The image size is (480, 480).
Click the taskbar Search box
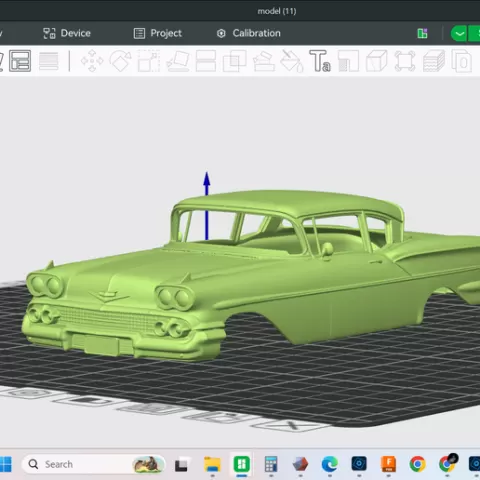pos(93,464)
